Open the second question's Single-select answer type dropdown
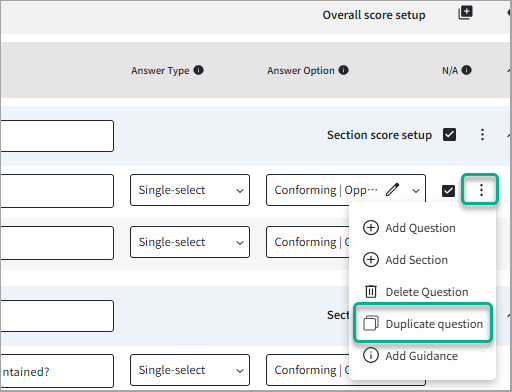Viewport: 512px width, 392px height. pos(190,242)
